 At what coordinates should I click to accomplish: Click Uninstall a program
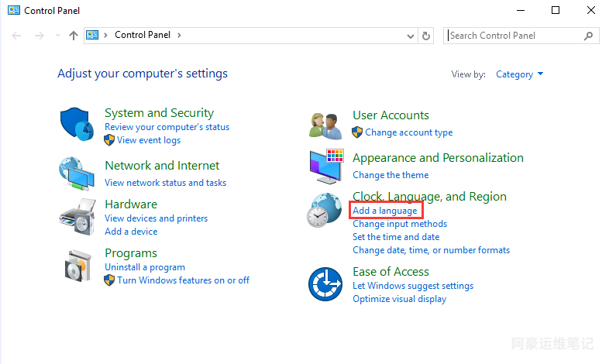pyautogui.click(x=145, y=267)
